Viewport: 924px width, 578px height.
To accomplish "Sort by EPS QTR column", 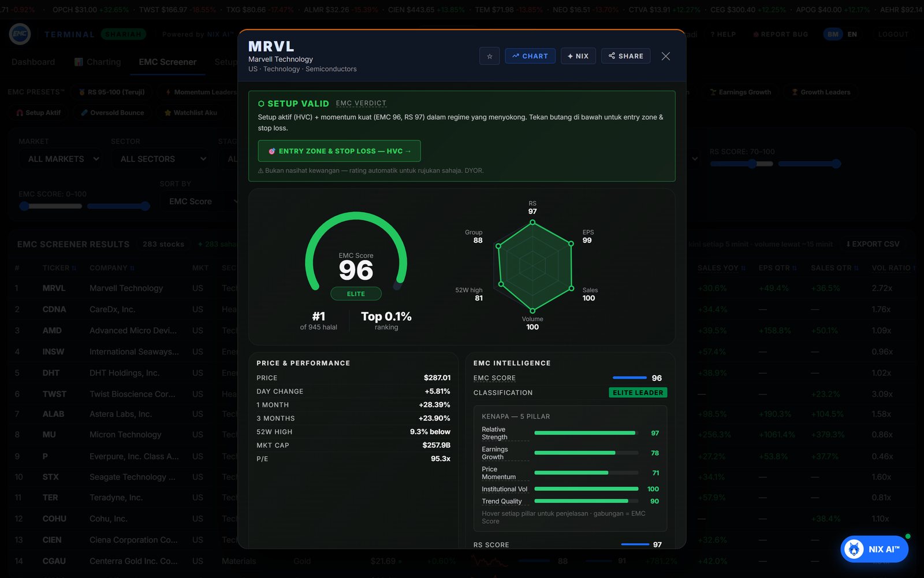I will pyautogui.click(x=777, y=268).
